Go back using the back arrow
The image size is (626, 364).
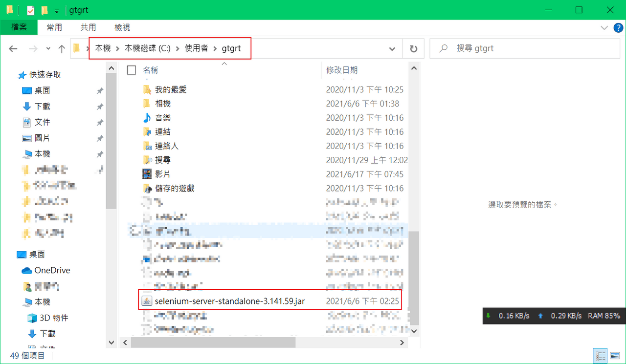[13, 48]
